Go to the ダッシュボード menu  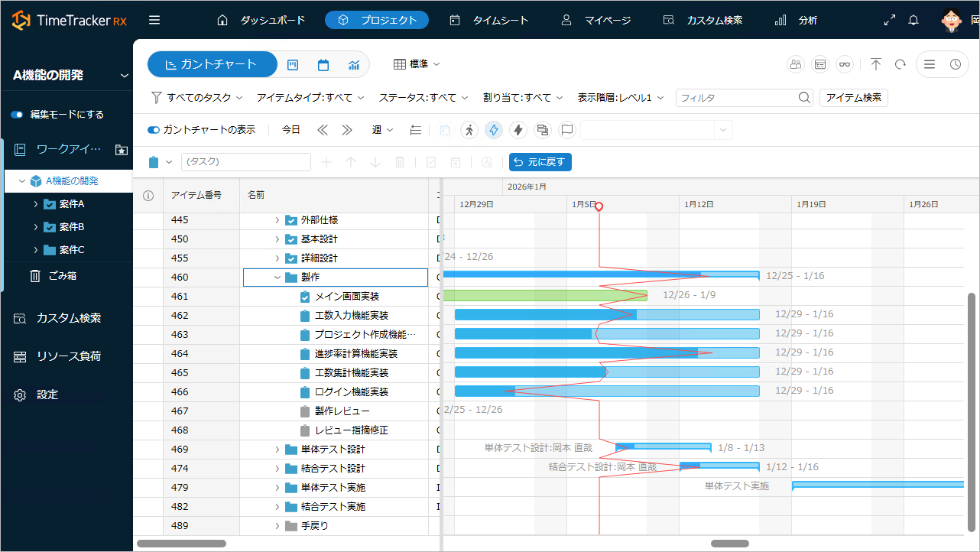[x=261, y=21]
